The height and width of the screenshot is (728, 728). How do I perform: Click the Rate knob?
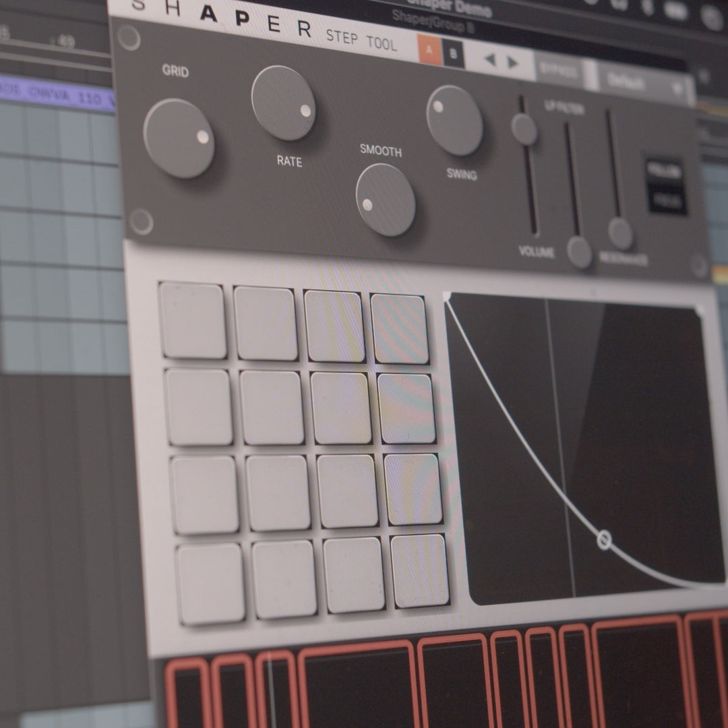click(283, 103)
